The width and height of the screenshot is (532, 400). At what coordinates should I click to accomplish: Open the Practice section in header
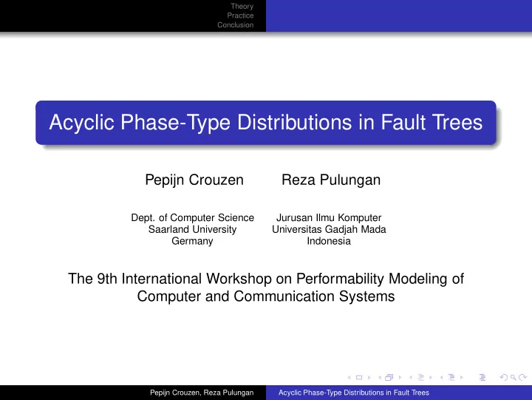(x=240, y=16)
